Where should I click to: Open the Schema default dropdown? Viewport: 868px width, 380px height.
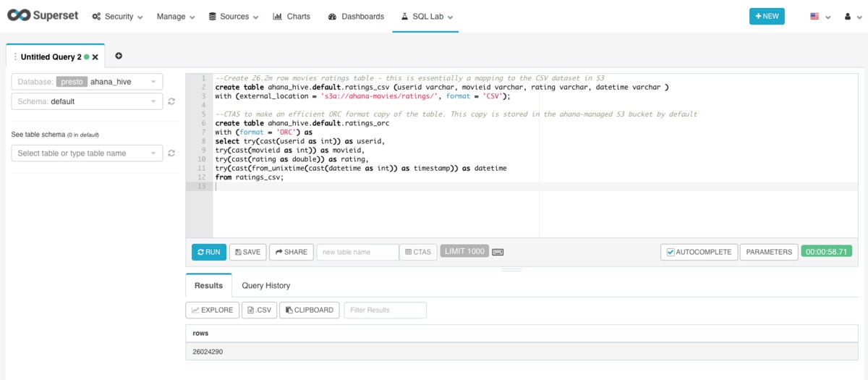point(87,101)
